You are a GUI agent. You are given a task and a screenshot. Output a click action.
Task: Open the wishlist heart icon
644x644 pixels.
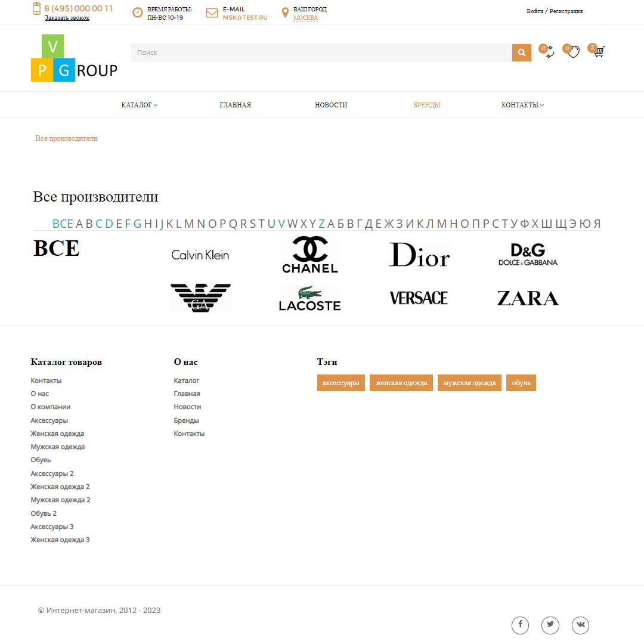click(573, 52)
